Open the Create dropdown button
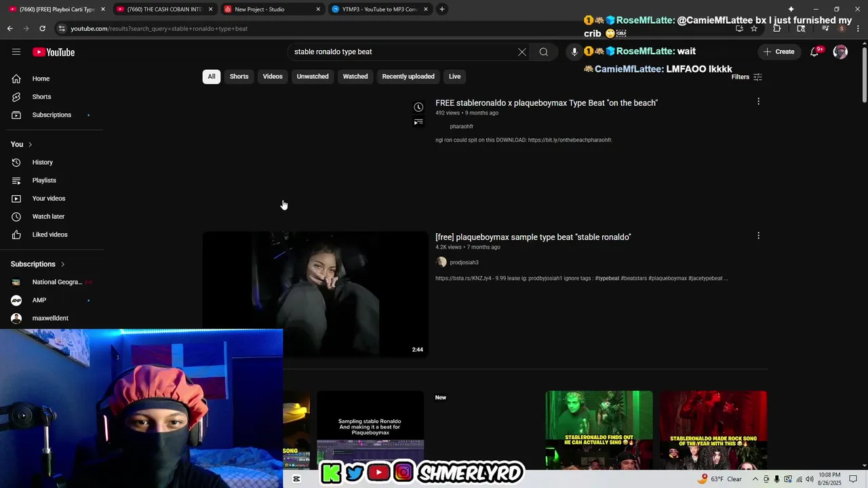The width and height of the screenshot is (868, 488). tap(778, 52)
